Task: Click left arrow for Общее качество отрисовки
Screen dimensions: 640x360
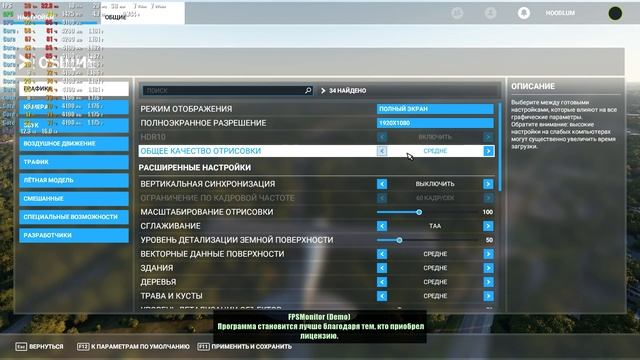Action: [x=382, y=151]
